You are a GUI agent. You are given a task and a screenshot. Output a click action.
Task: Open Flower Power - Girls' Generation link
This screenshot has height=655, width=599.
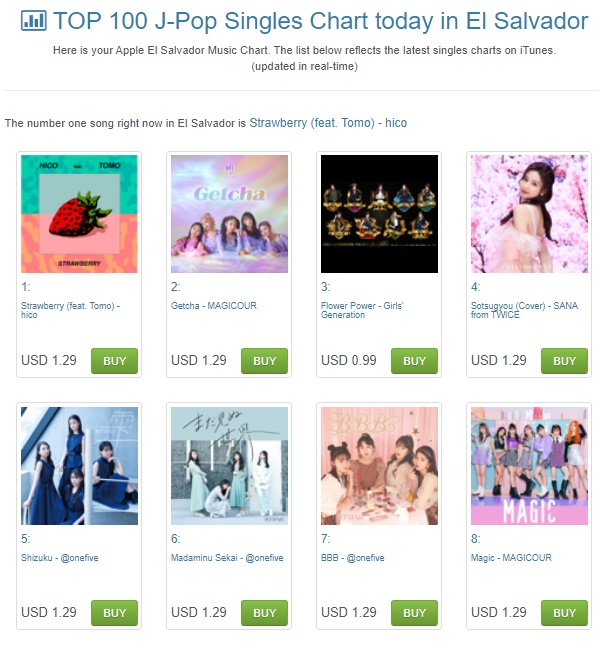362,310
